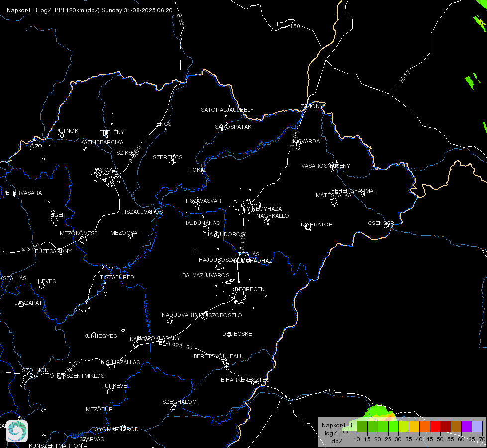Click the 'dbZ' unit label in the legend
This screenshot has width=487, height=448.
point(337,441)
